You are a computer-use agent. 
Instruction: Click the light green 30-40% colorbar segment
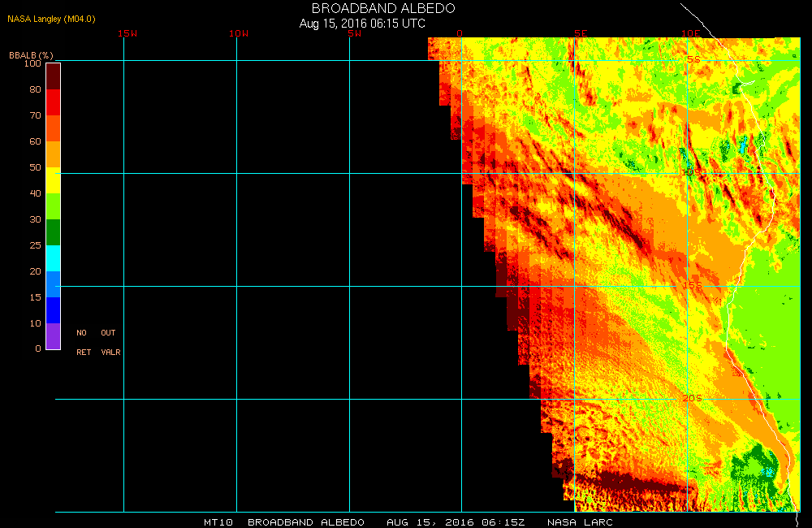[54, 206]
